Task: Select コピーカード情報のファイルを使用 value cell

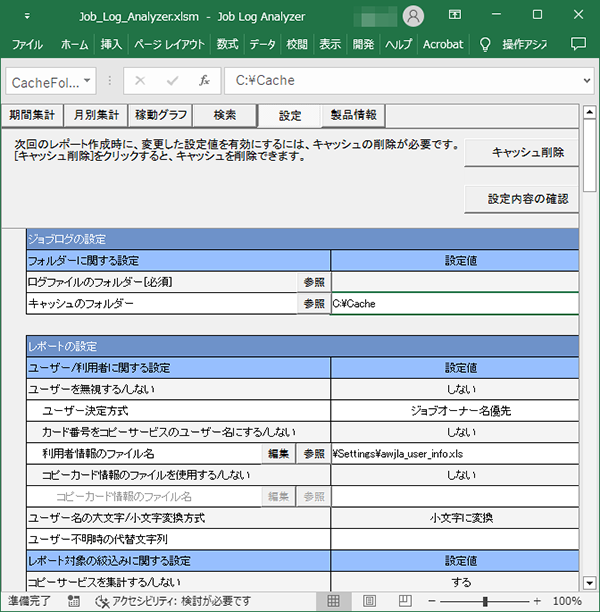Action: tap(455, 475)
